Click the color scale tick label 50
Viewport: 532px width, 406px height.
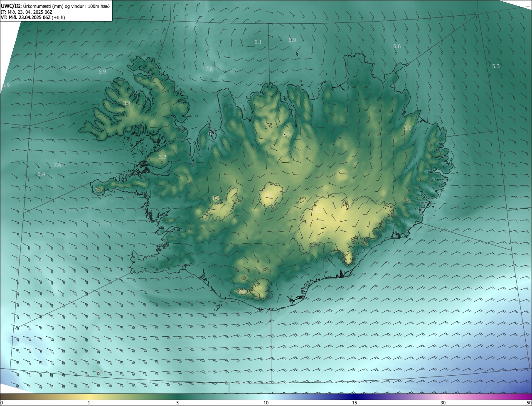pyautogui.click(x=529, y=403)
